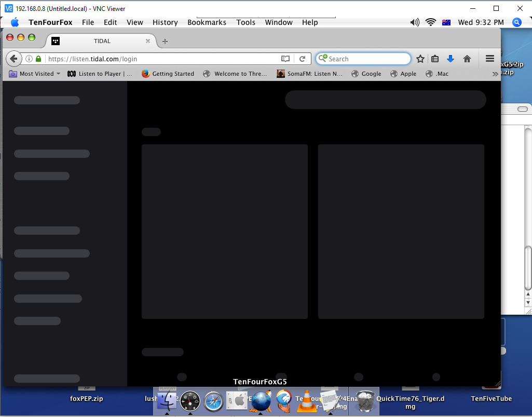Open Spotlight search icon

click(x=517, y=22)
